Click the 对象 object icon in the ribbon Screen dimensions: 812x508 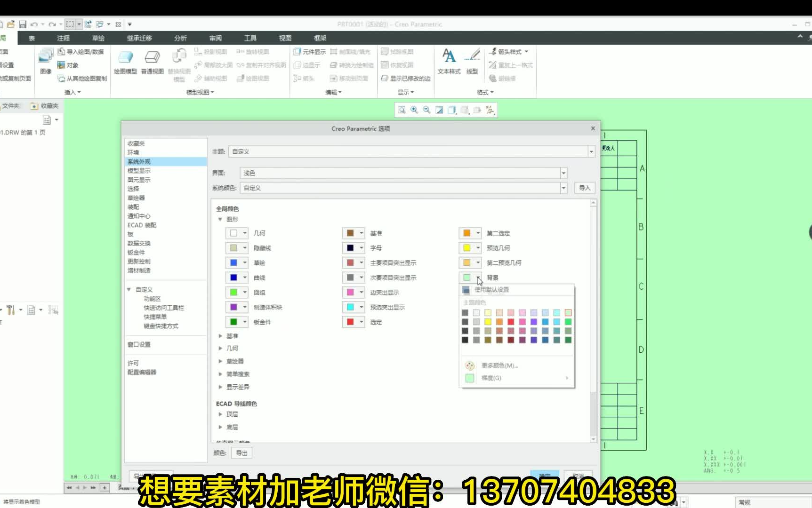tap(61, 65)
